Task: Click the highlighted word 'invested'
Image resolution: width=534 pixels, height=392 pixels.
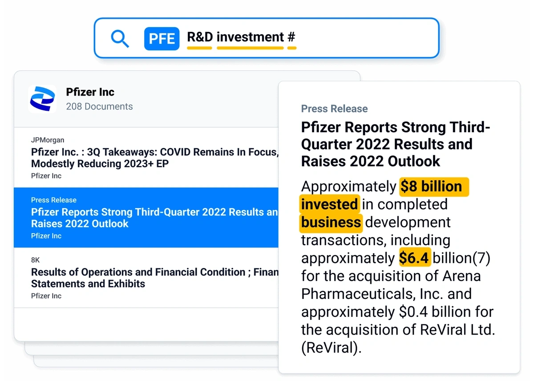Action: (329, 204)
